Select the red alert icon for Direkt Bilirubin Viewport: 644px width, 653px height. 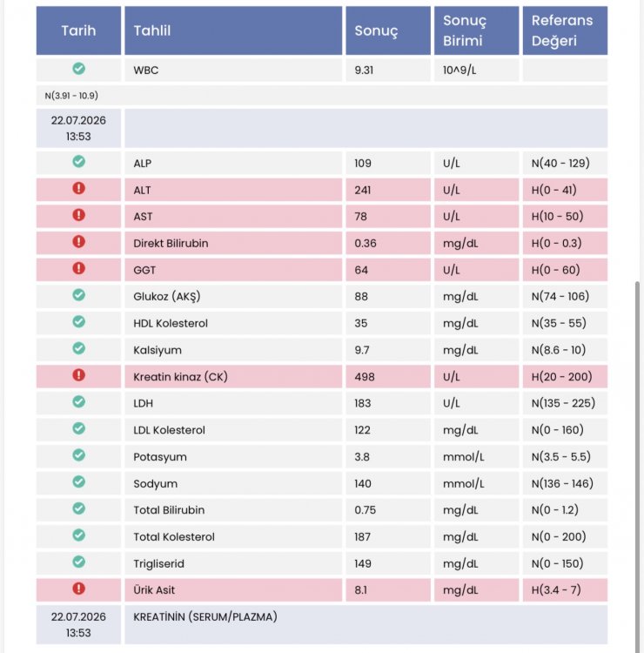pos(78,241)
